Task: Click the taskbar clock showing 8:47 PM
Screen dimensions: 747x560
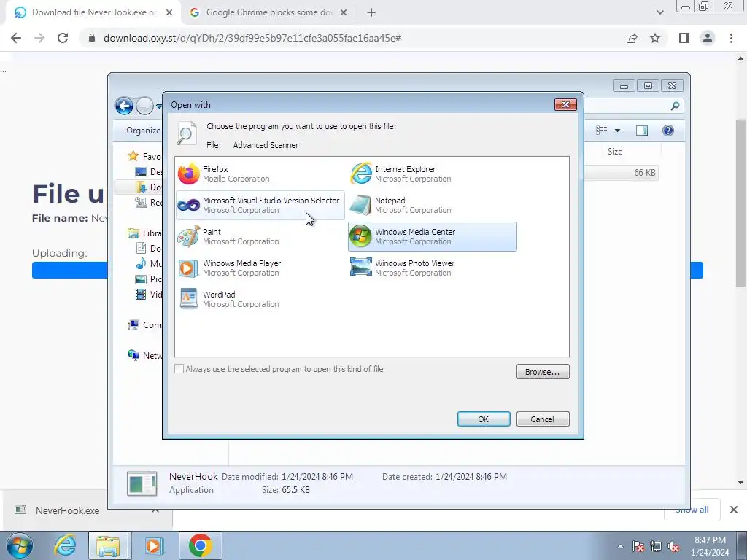Action: click(x=710, y=546)
